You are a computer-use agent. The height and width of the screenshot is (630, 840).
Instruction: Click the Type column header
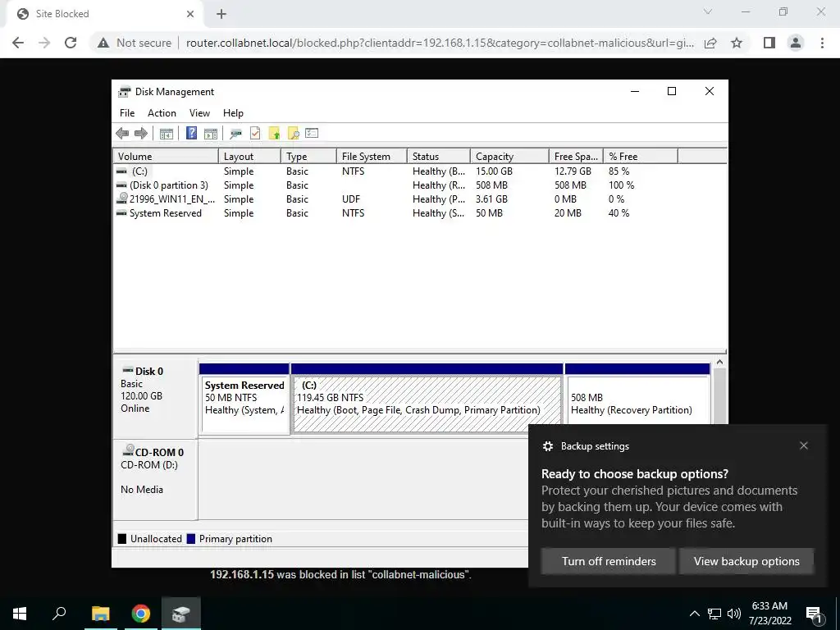tap(308, 157)
